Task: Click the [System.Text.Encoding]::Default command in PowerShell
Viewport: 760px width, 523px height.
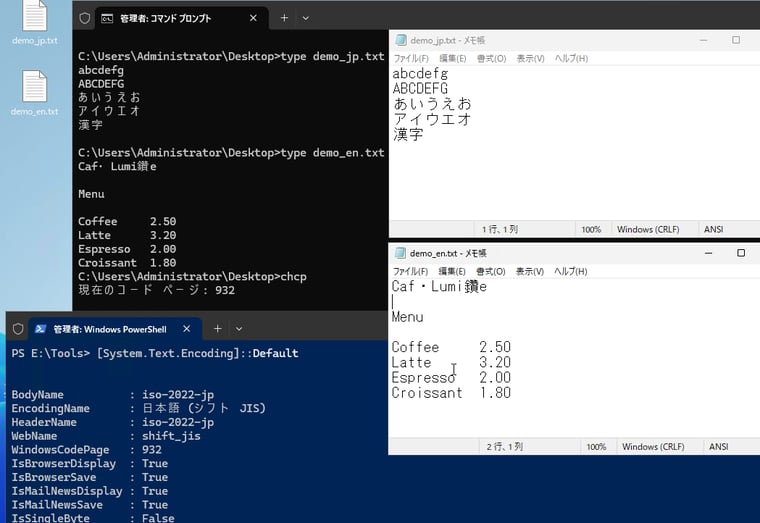Action: [x=197, y=353]
